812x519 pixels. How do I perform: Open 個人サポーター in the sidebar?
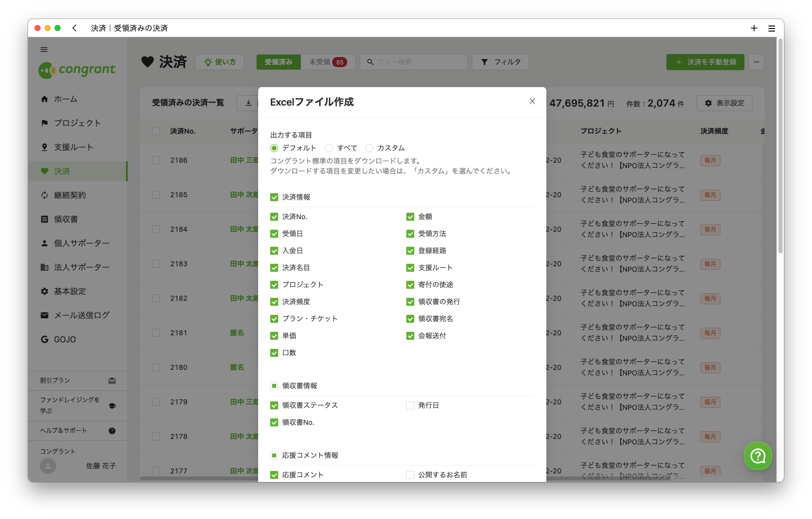click(81, 243)
